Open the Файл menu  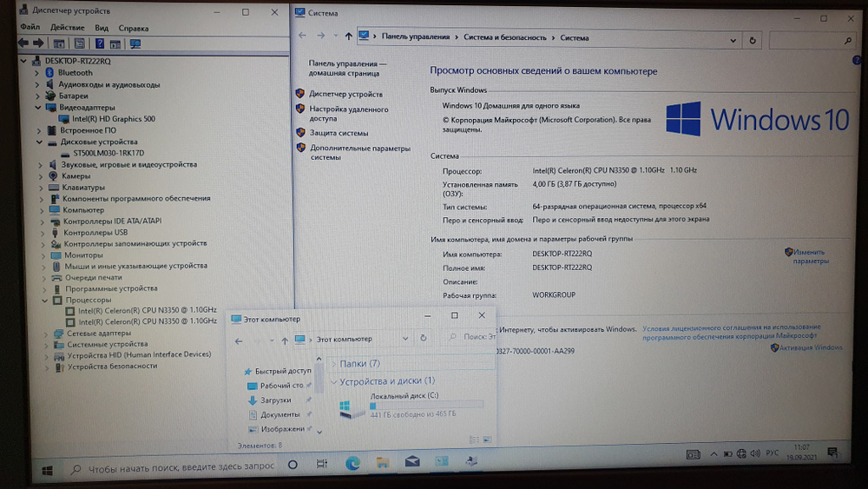[x=30, y=27]
